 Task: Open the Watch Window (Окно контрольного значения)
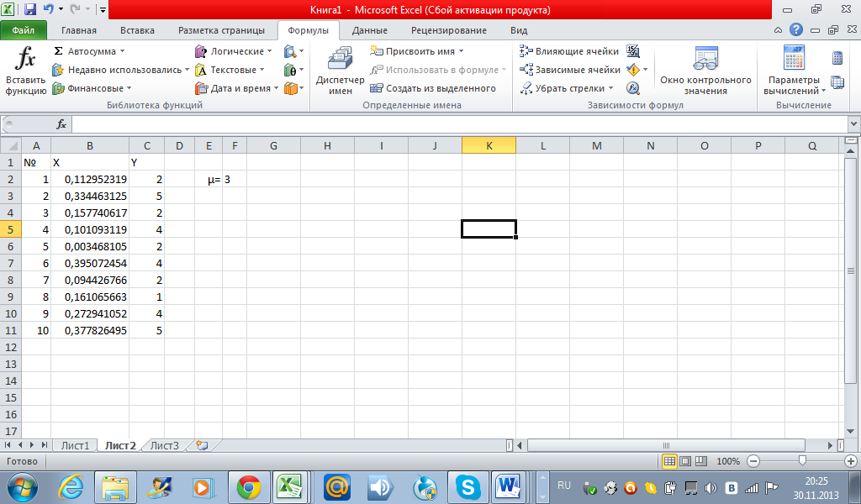coord(705,71)
